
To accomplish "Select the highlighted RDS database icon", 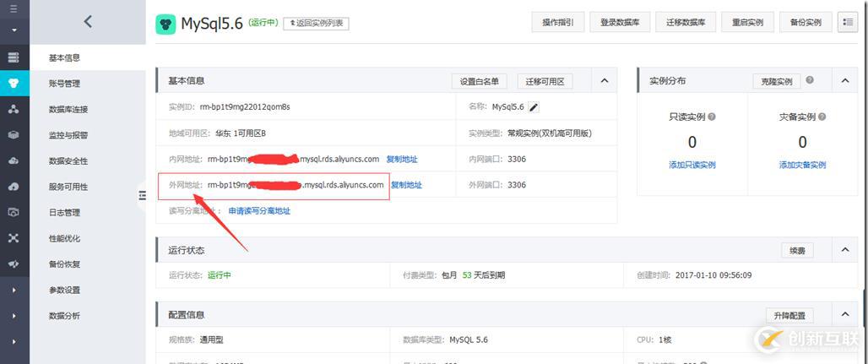I will pyautogui.click(x=14, y=84).
